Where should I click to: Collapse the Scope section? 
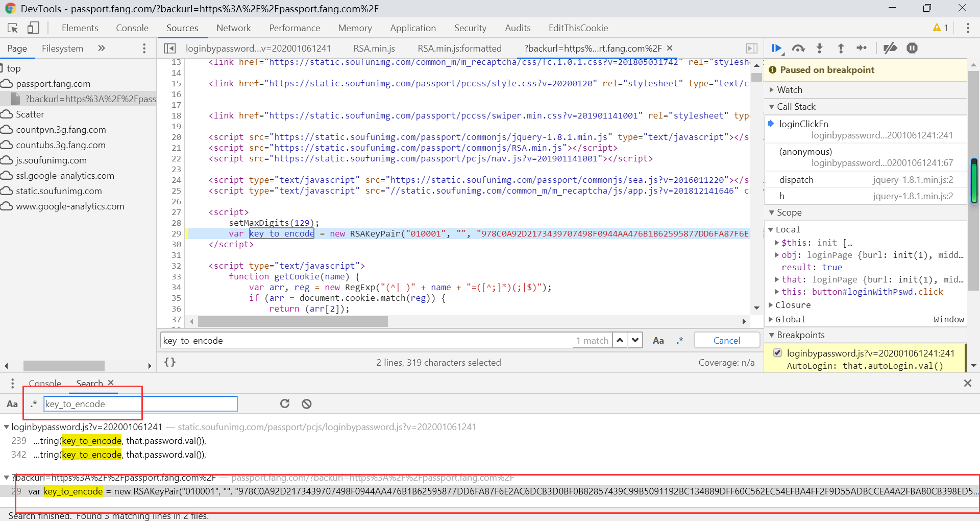[x=772, y=212]
